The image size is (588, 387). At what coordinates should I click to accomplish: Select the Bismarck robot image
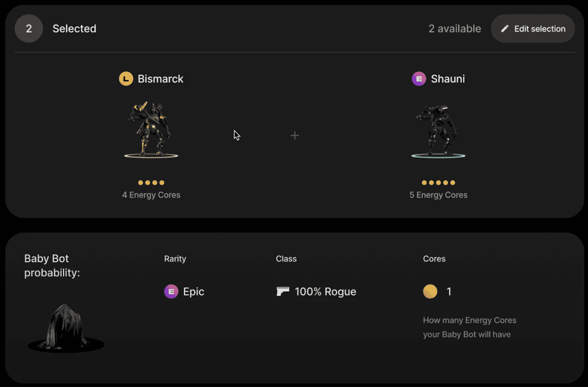point(151,129)
